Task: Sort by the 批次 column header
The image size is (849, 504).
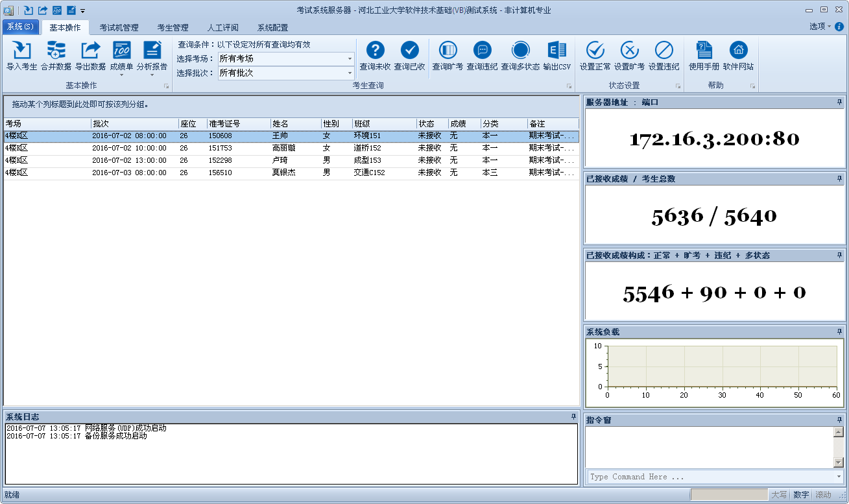Action: (x=135, y=124)
